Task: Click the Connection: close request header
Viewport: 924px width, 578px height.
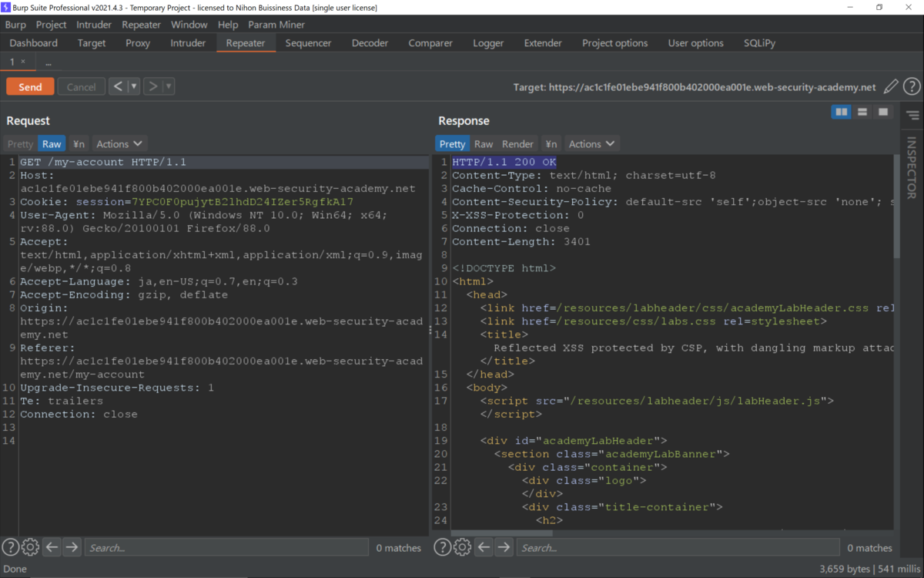Action: tap(79, 414)
